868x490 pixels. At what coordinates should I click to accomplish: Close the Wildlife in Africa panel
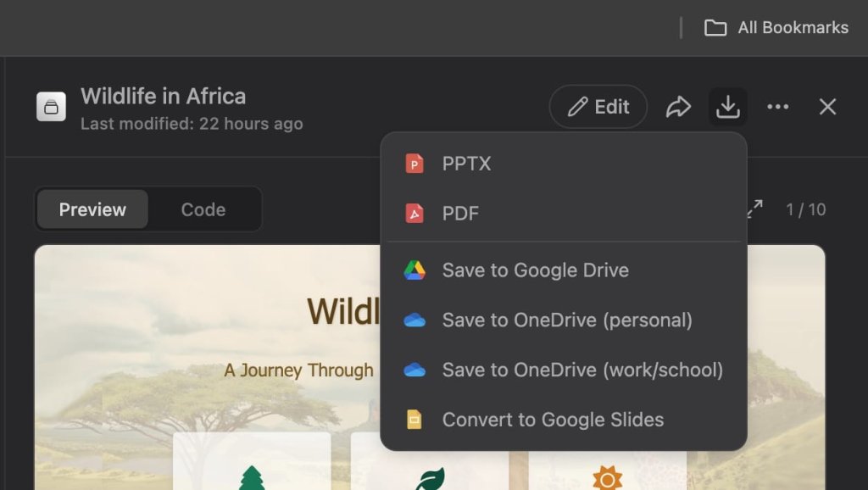(827, 106)
